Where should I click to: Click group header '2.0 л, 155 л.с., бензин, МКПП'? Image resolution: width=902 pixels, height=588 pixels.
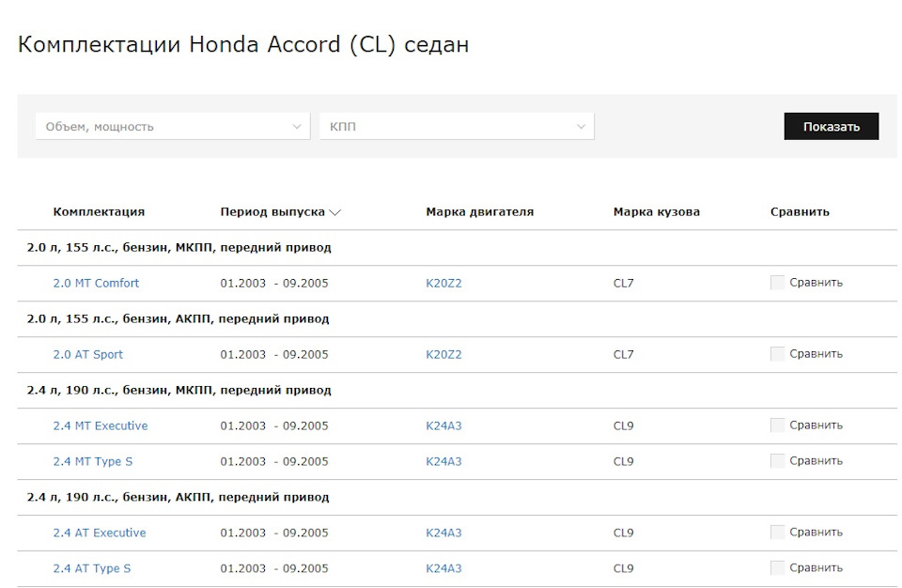click(179, 247)
